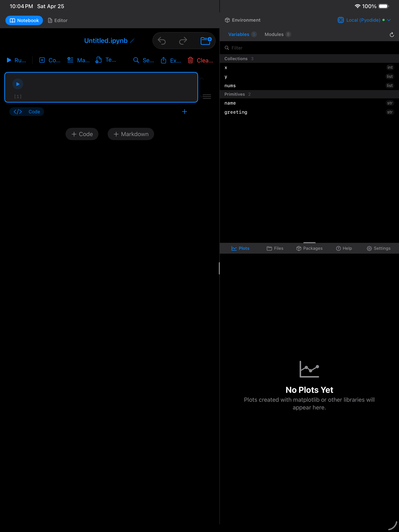Screen dimensions: 399x532
Task: Undo the last action
Action: tap(162, 41)
